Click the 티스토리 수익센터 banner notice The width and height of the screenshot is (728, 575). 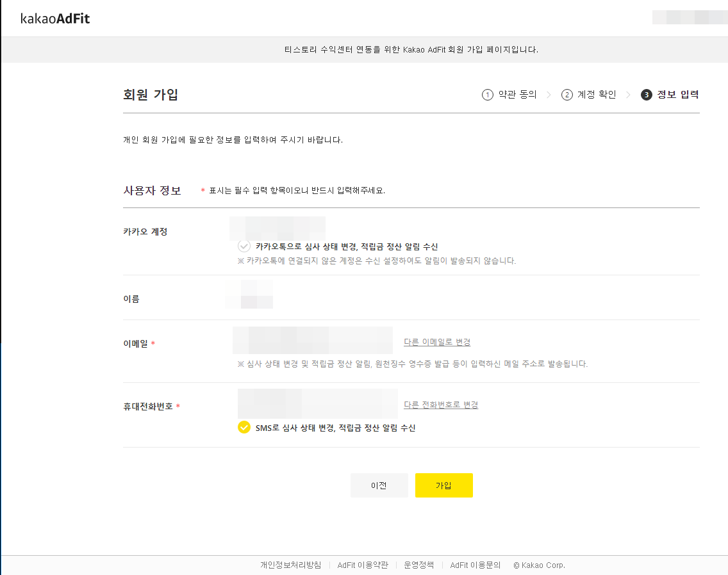click(x=411, y=50)
